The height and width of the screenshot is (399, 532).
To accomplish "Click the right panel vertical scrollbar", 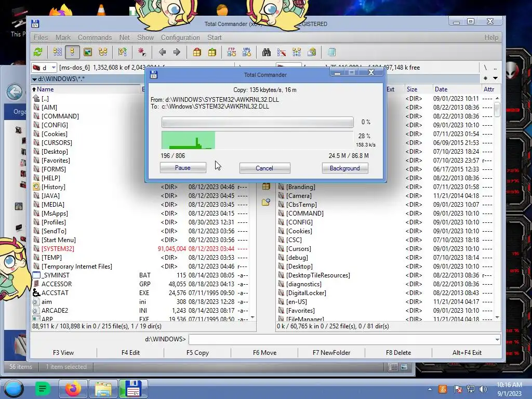I will click(497, 208).
